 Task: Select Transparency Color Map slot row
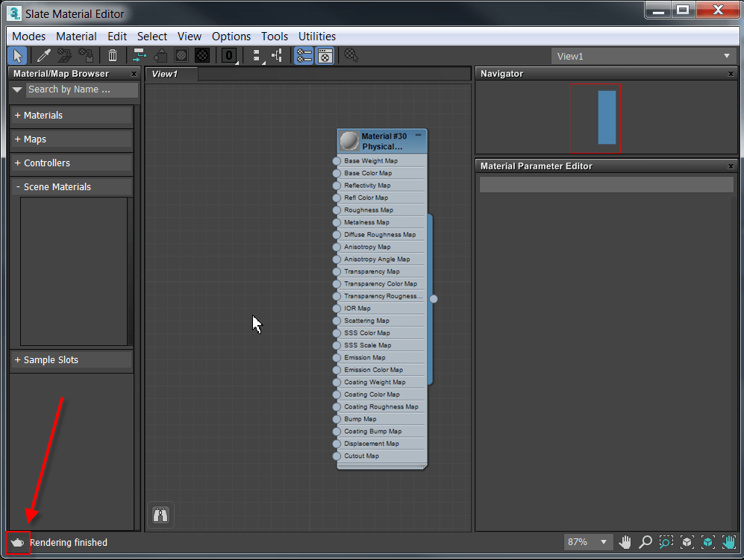382,284
